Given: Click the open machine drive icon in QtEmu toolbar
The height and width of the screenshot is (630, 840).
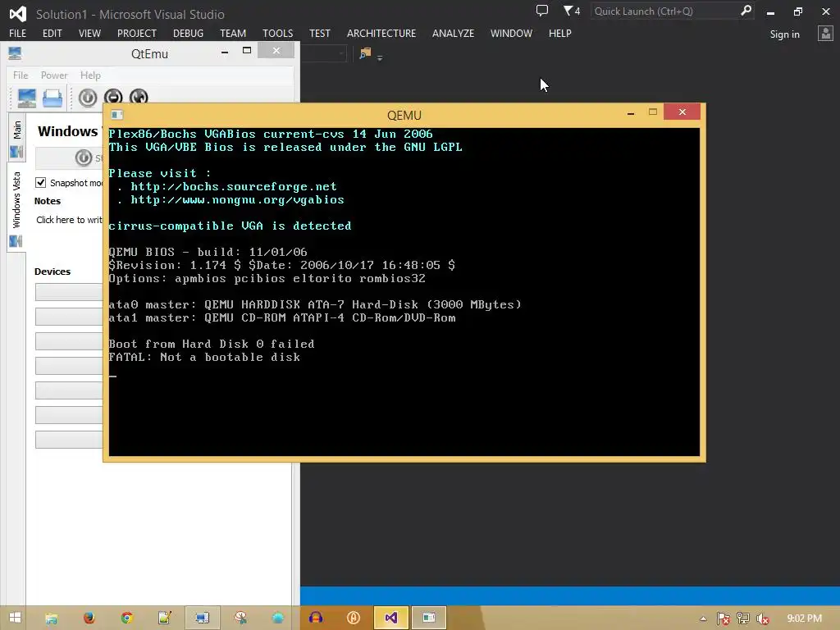Looking at the screenshot, I should pos(52,98).
